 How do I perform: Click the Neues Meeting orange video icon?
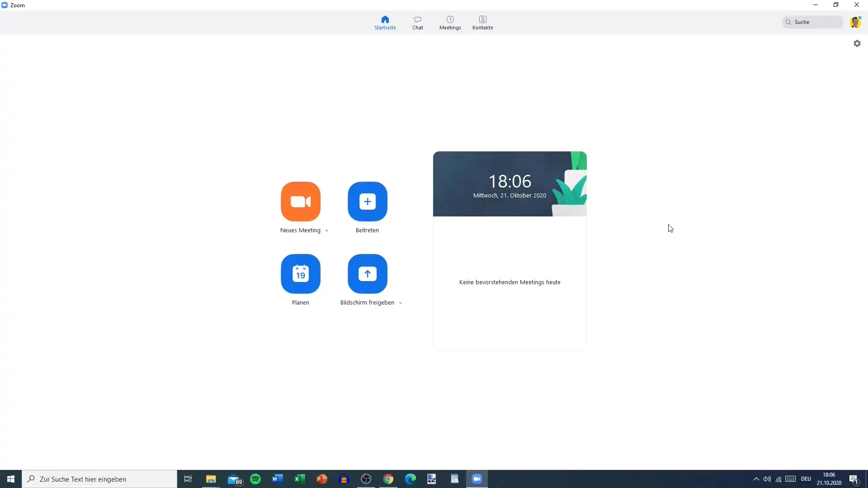click(x=301, y=202)
